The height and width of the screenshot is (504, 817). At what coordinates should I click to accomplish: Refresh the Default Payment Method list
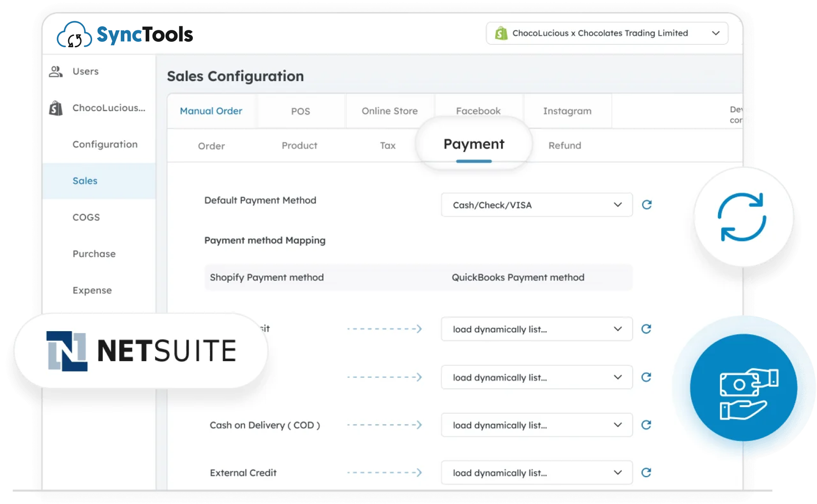click(x=647, y=205)
